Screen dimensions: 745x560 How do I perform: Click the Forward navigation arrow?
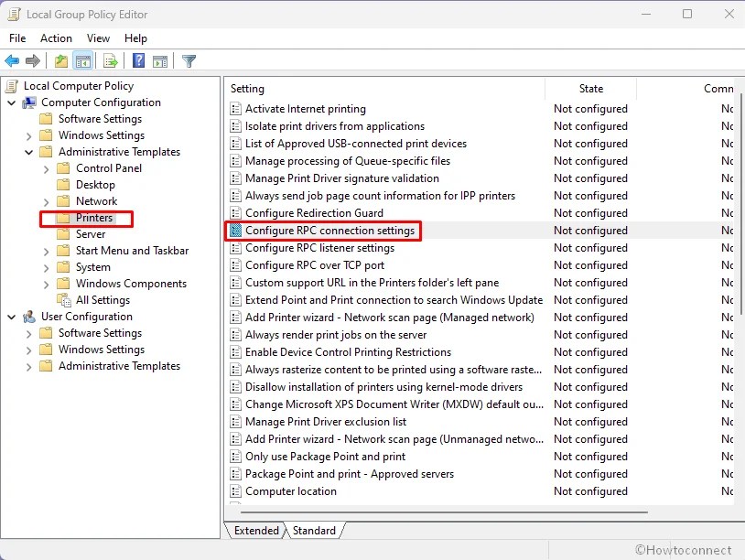point(31,60)
